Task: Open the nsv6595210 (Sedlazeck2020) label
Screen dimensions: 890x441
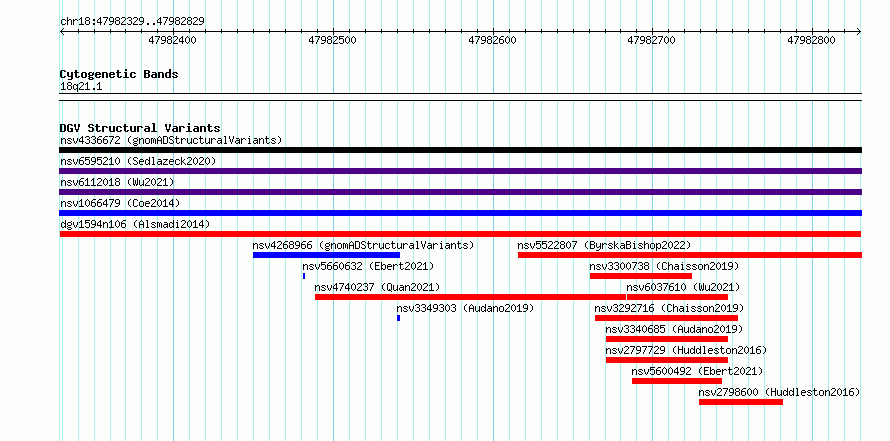Action: coord(138,161)
